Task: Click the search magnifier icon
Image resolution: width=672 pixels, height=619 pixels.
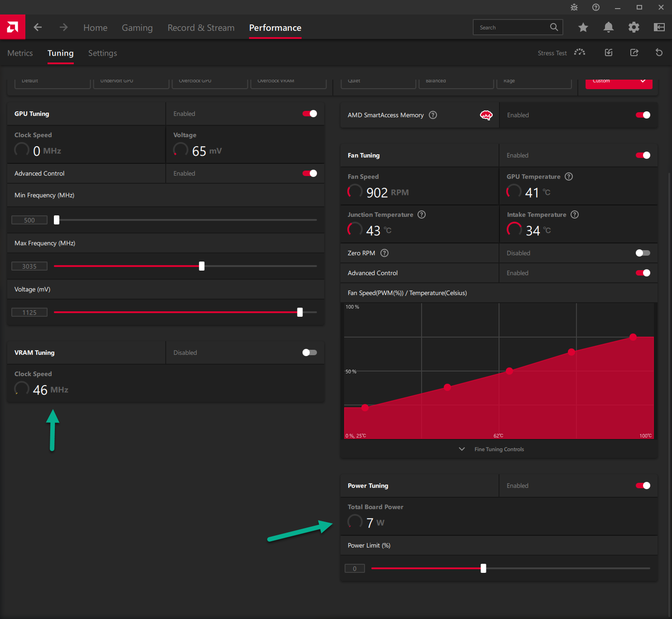Action: click(554, 27)
